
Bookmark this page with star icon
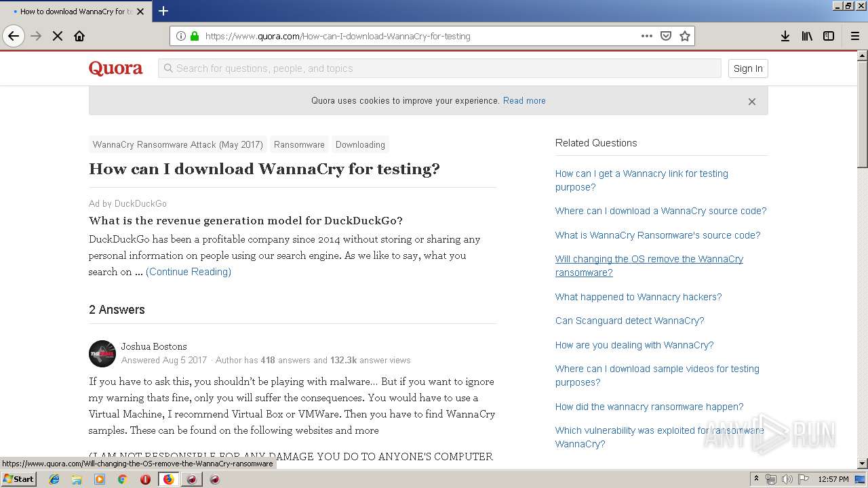(x=685, y=36)
